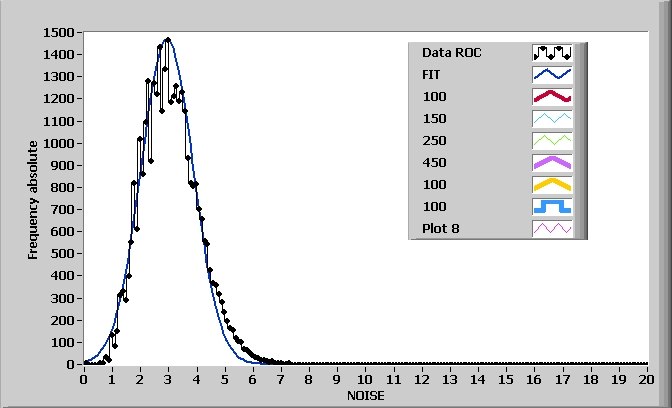This screenshot has height=408, width=672.
Task: Click the blue step-shaped legend icon
Action: point(552,207)
